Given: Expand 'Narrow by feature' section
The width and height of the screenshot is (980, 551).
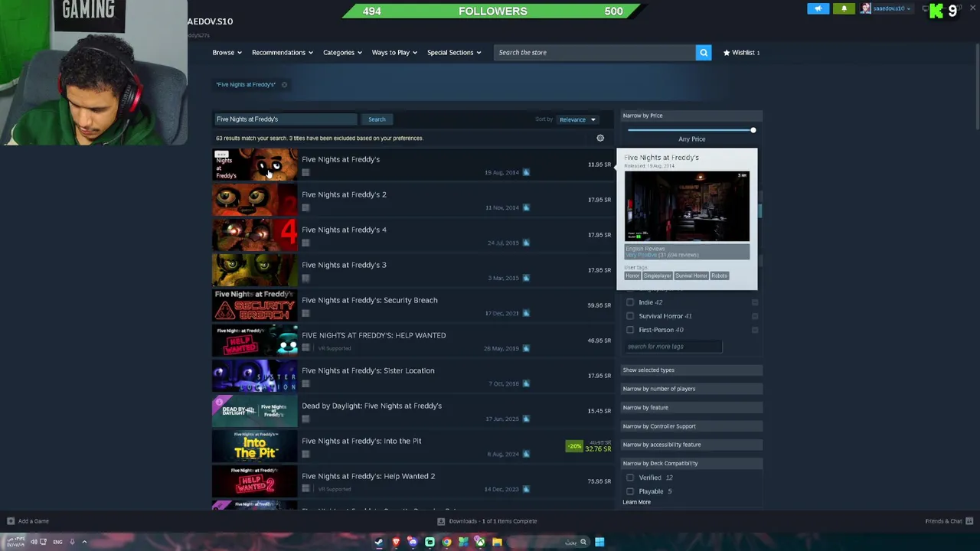Looking at the screenshot, I should (x=691, y=407).
